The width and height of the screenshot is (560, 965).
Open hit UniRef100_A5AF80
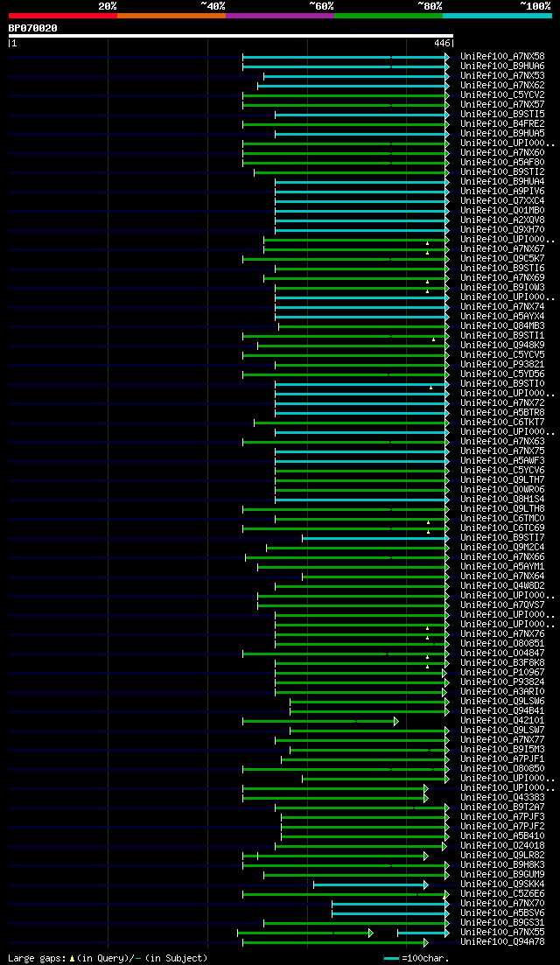(502, 163)
